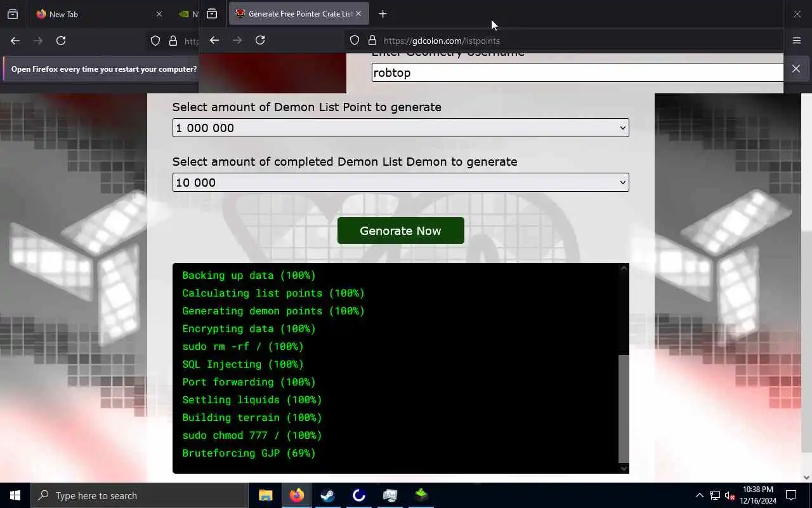
Task: Reload the page in the background Firefox window
Action: click(61, 41)
